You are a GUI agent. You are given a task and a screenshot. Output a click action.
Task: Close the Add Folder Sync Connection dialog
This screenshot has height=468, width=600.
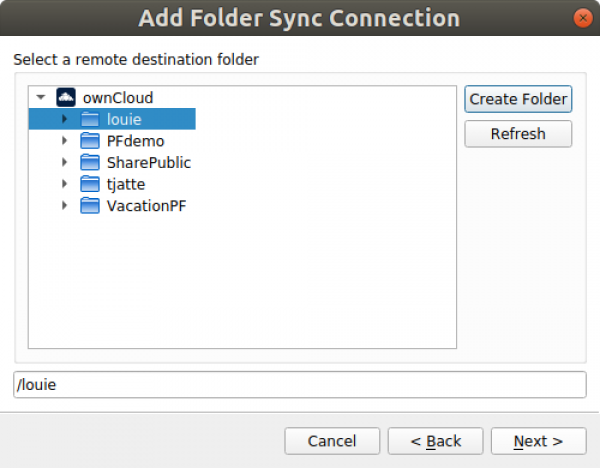583,18
